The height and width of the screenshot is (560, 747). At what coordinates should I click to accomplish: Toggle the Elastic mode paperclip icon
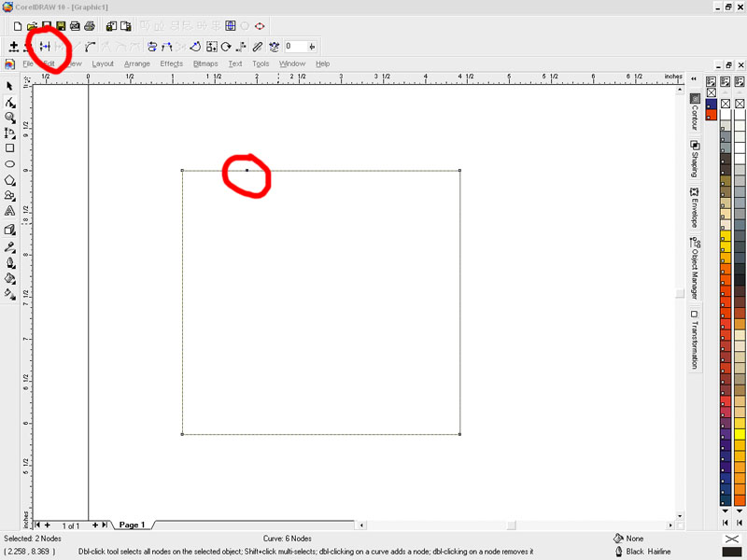(258, 47)
